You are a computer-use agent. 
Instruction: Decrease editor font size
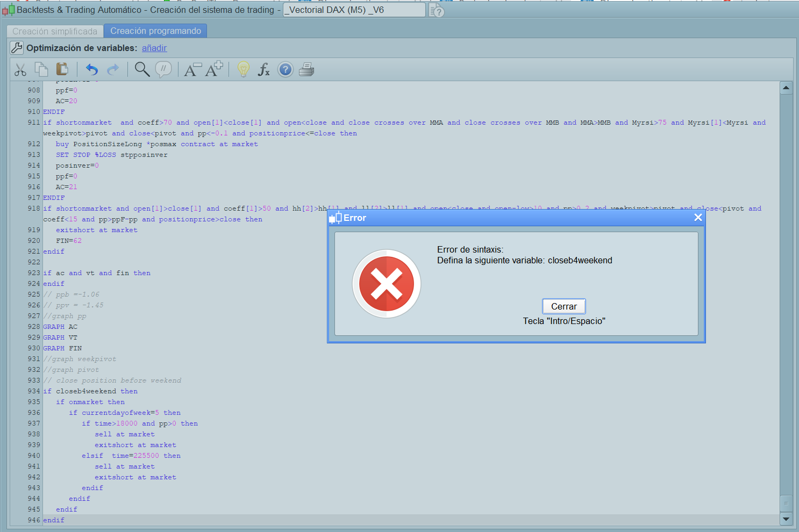[x=192, y=70]
